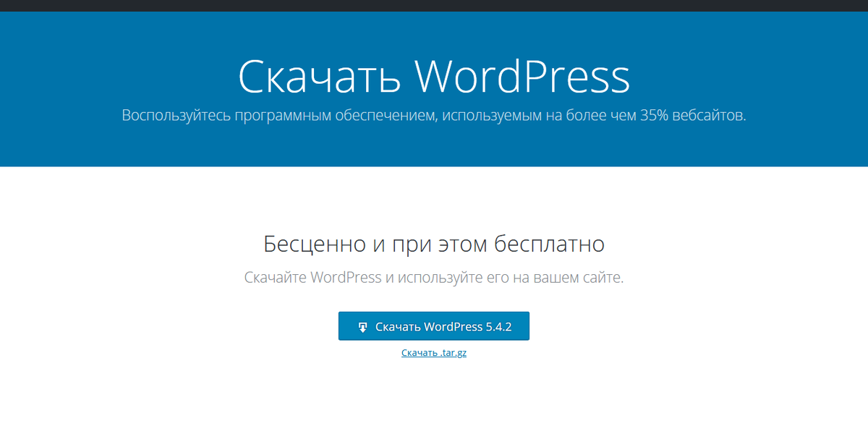Select the Скачать WordPress page heading

(x=434, y=76)
